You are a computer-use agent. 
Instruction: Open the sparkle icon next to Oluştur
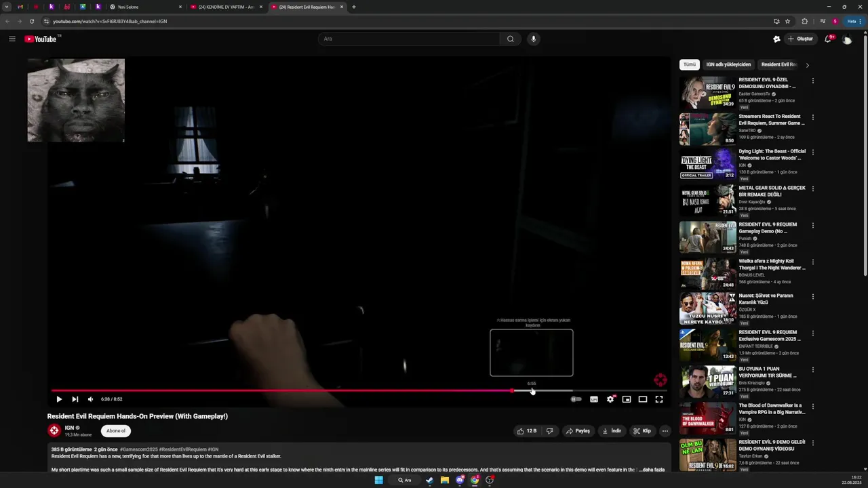[776, 39]
